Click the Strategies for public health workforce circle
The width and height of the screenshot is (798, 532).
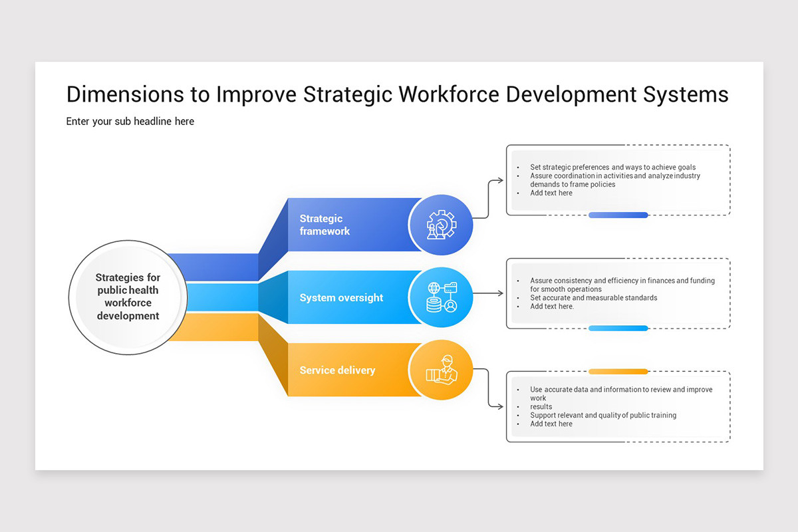(x=128, y=297)
